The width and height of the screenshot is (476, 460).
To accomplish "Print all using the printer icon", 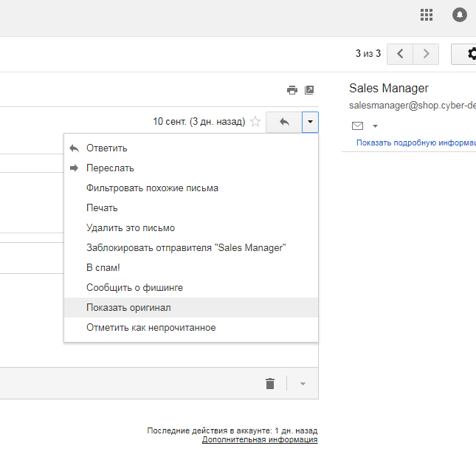I will pos(292,90).
